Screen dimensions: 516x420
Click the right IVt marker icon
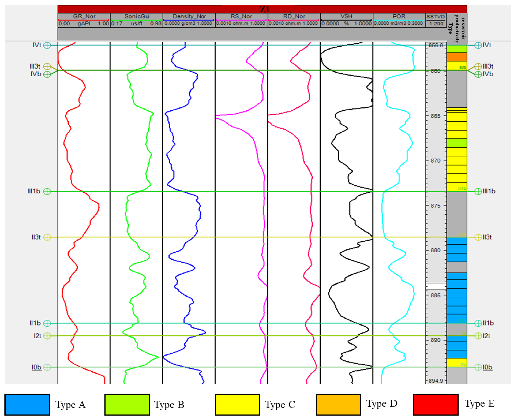478,45
